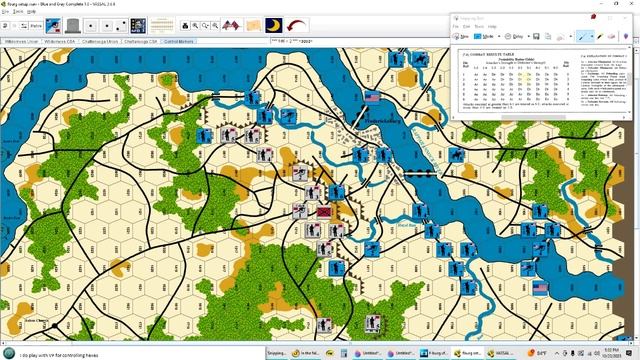This screenshot has height=360, width=640.
Task: Click the crossed flags icon
Action: tap(231, 26)
